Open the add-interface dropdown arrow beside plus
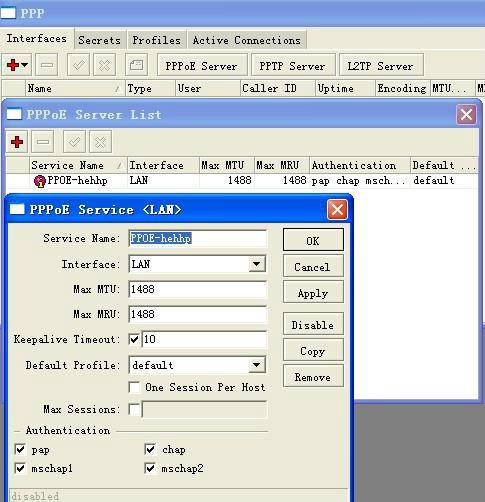Screen dimensions: 485x502 click(x=25, y=65)
